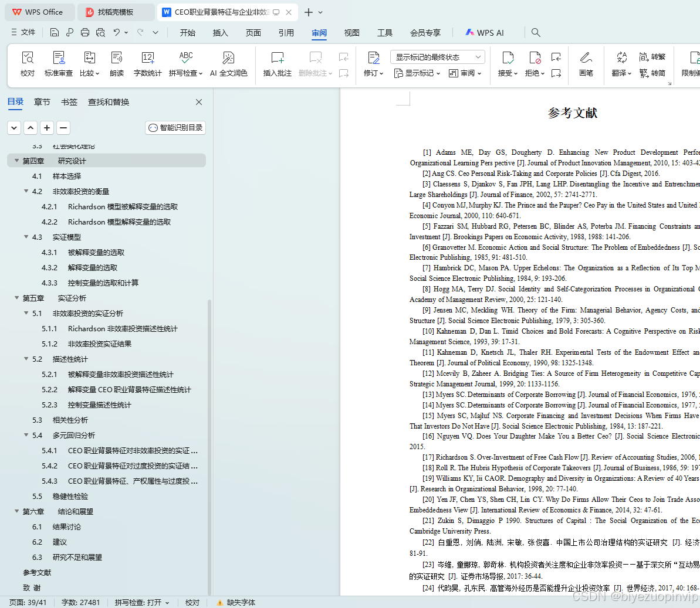Open the search magnifier icon
Screen dimensions: 700x608
[x=536, y=32]
